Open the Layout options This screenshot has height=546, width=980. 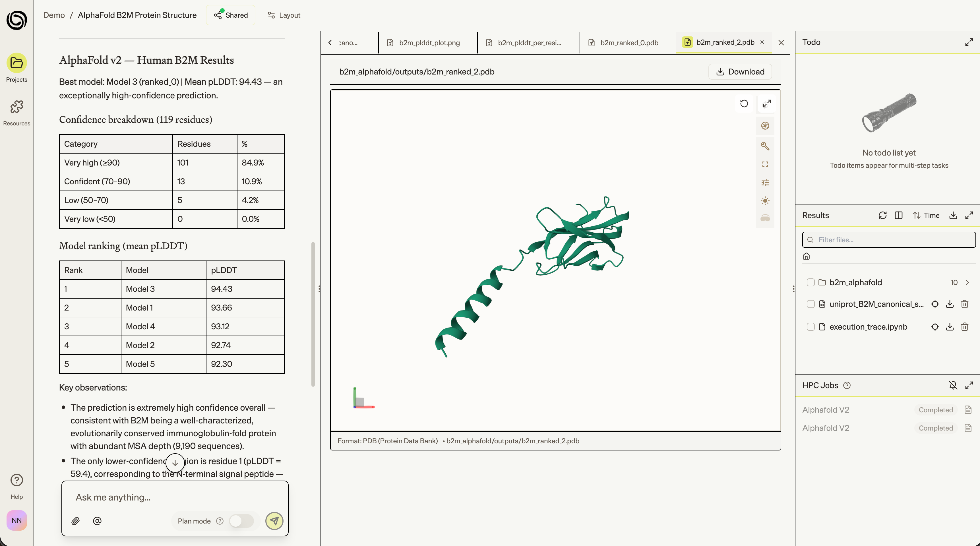tap(284, 15)
